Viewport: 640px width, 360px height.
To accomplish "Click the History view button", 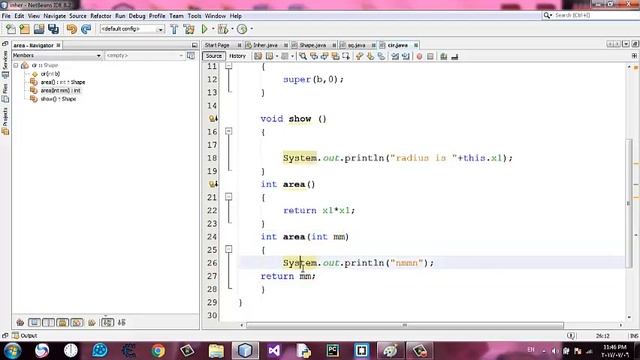I will click(237, 56).
